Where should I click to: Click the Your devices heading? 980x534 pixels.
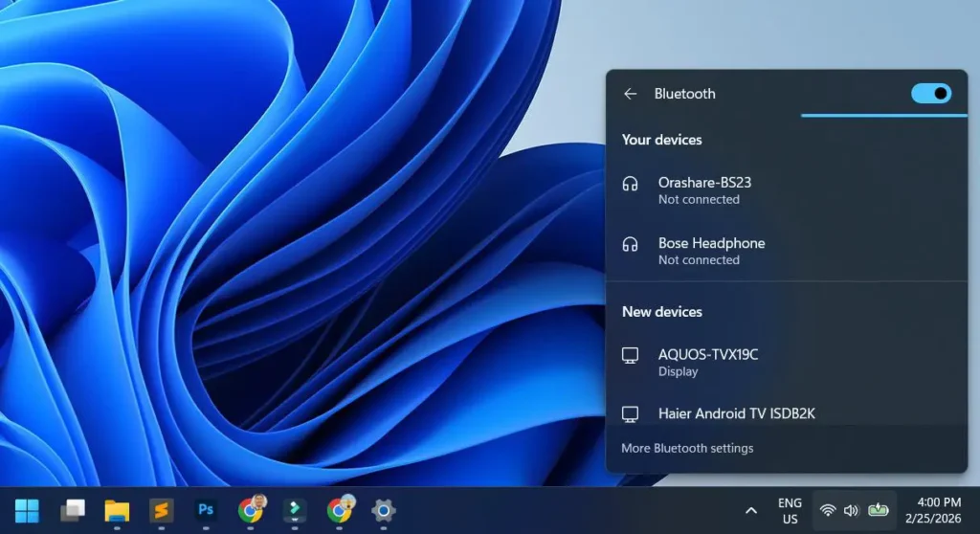tap(661, 140)
